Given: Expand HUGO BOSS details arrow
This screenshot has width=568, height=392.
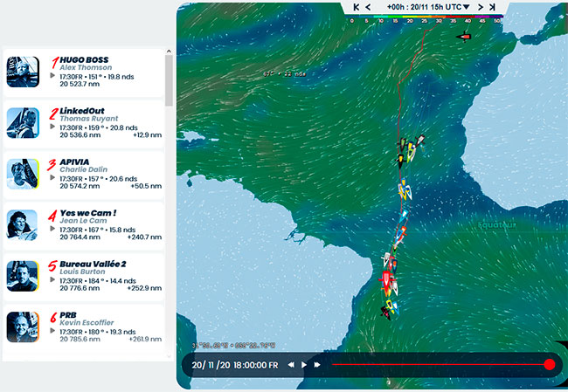Looking at the screenshot, I should pyautogui.click(x=52, y=75).
